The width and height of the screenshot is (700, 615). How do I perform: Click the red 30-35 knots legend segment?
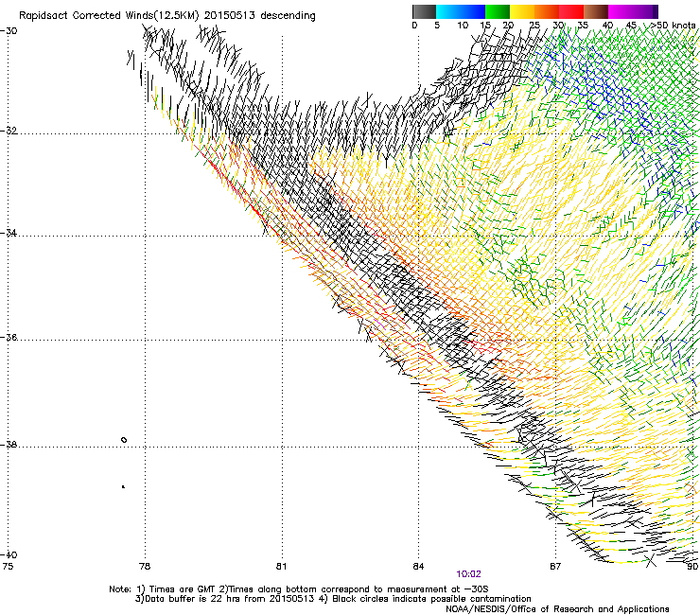pyautogui.click(x=571, y=11)
